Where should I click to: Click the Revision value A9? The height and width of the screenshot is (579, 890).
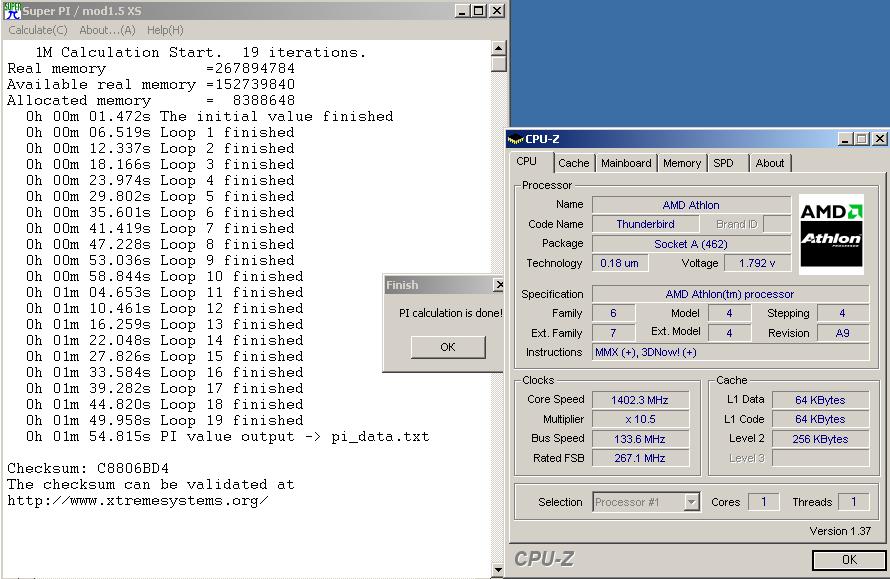tap(842, 333)
